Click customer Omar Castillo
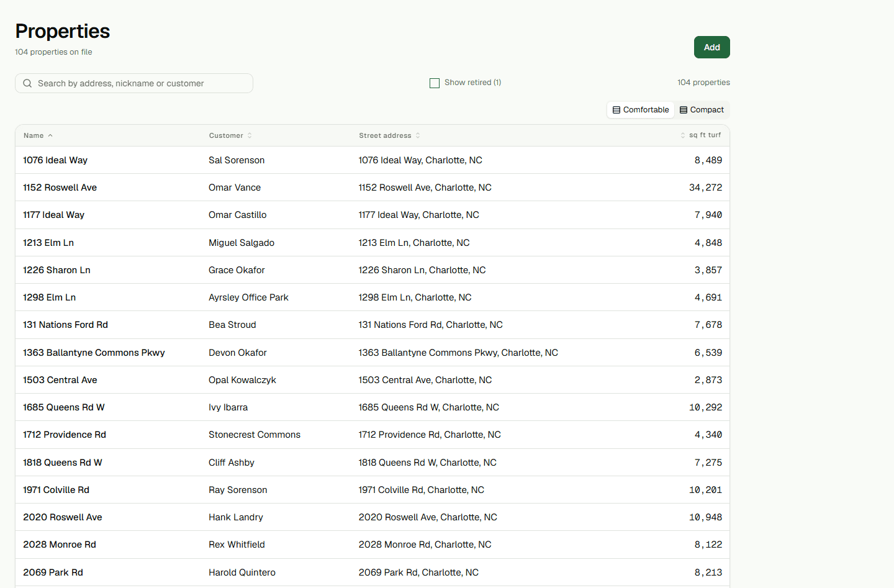This screenshot has height=588, width=894. click(x=238, y=215)
